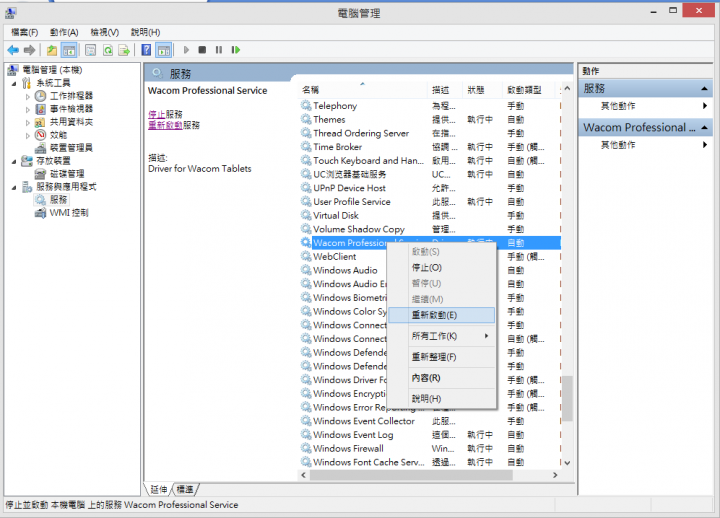Click the Properties toolbar icon
720x518 pixels.
90,50
